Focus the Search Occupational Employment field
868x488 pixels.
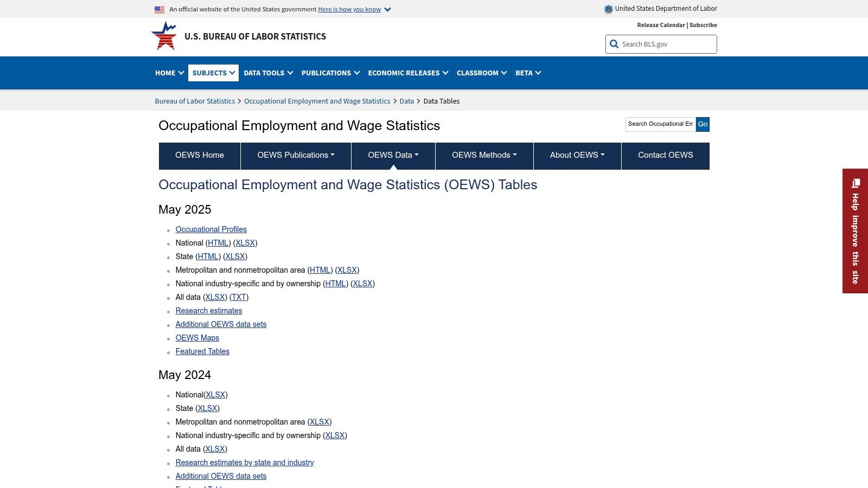coord(661,124)
